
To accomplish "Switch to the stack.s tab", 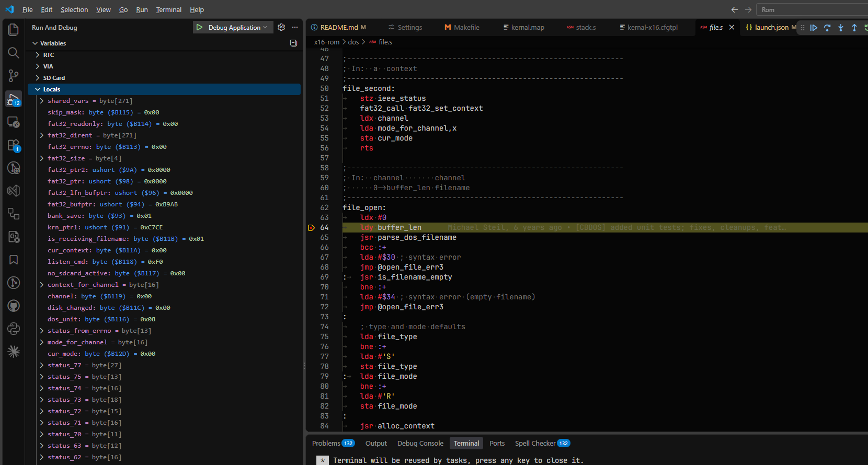I will [x=581, y=27].
